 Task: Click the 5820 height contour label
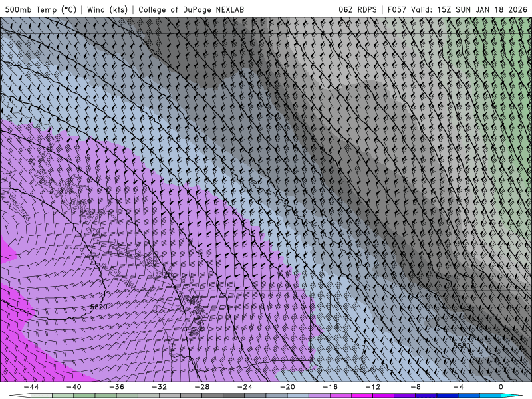coord(98,307)
